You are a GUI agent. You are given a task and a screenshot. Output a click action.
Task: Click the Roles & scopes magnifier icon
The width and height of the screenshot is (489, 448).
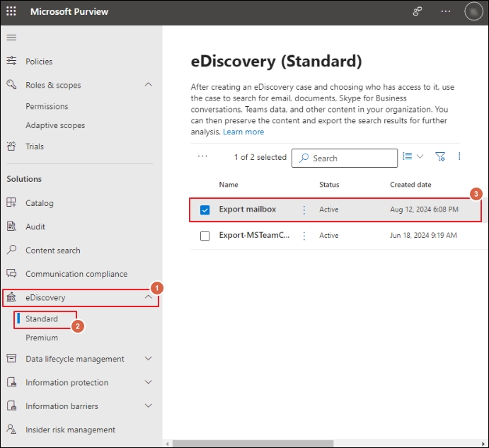tap(11, 84)
